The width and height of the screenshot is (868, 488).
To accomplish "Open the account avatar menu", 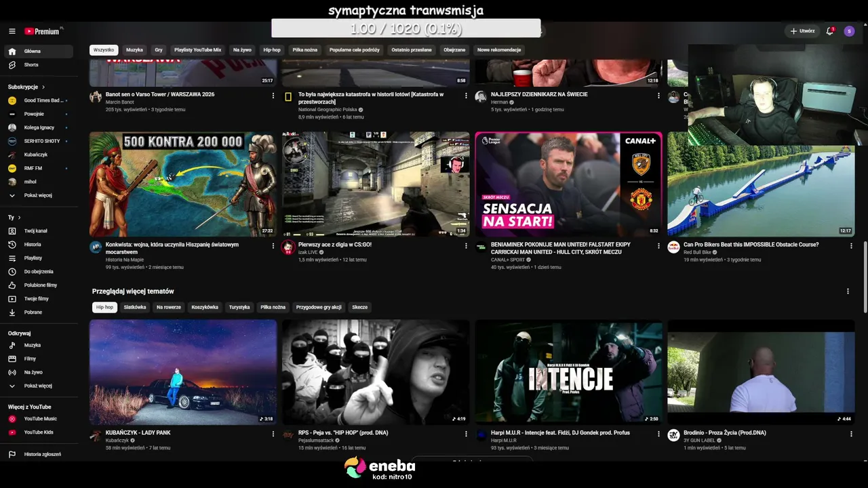I will (849, 31).
